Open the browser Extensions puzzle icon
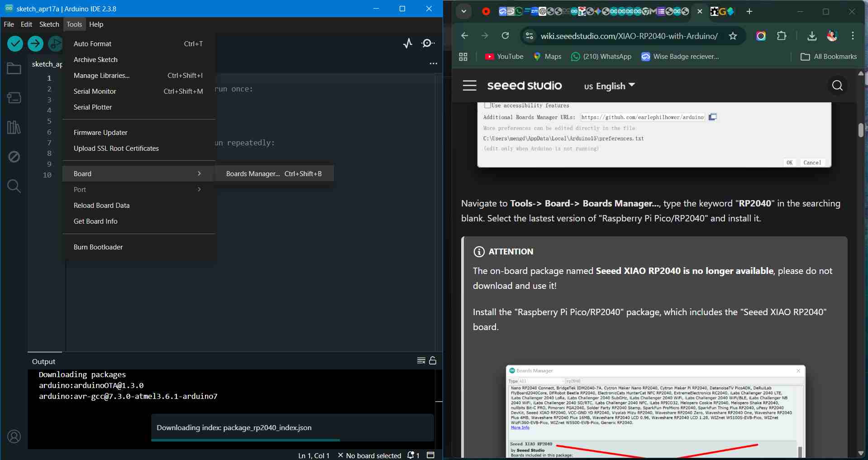868x460 pixels. [x=782, y=36]
